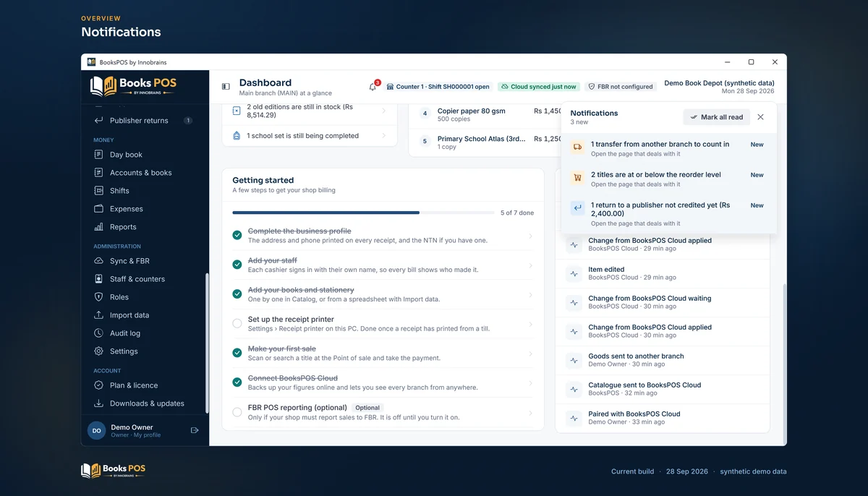Open the school set still being completed chevron

click(384, 135)
